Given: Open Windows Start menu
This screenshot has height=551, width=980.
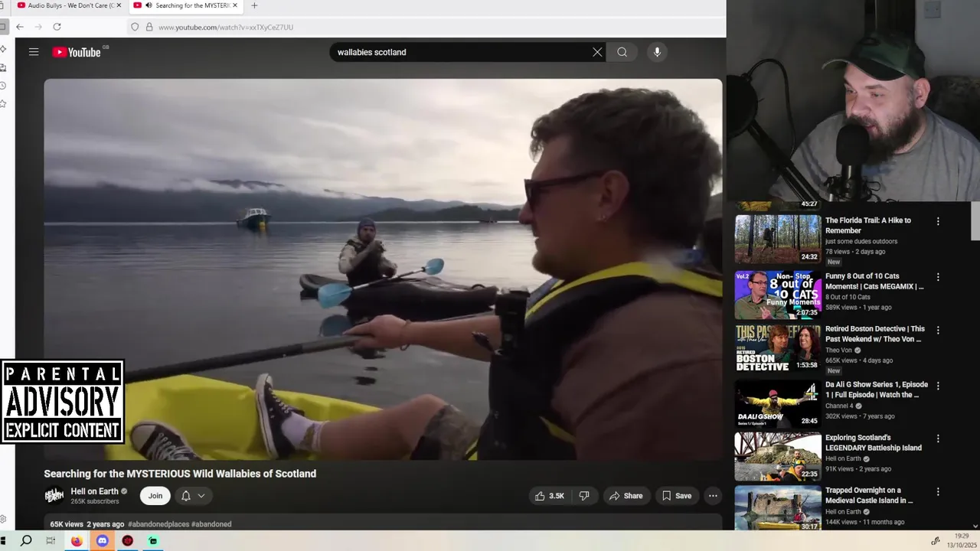Looking at the screenshot, I should [3, 541].
